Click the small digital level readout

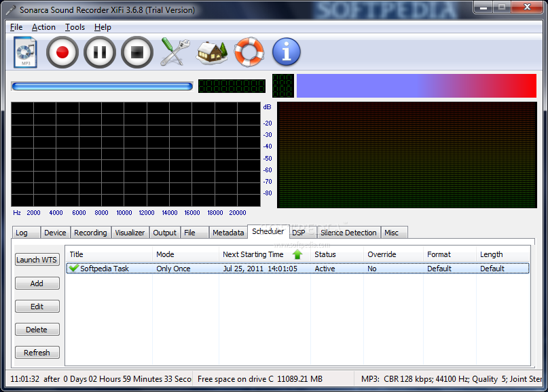282,85
